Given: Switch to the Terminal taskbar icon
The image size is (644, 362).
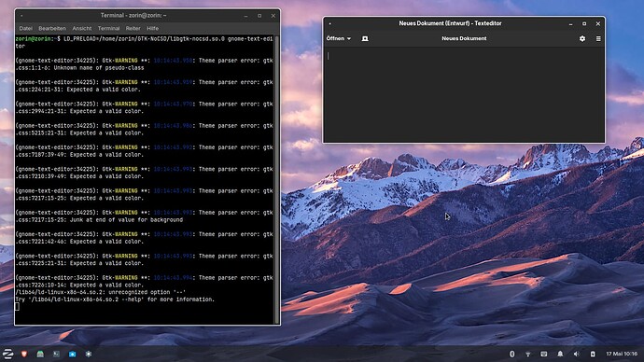Looking at the screenshot, I should pyautogui.click(x=56, y=354).
